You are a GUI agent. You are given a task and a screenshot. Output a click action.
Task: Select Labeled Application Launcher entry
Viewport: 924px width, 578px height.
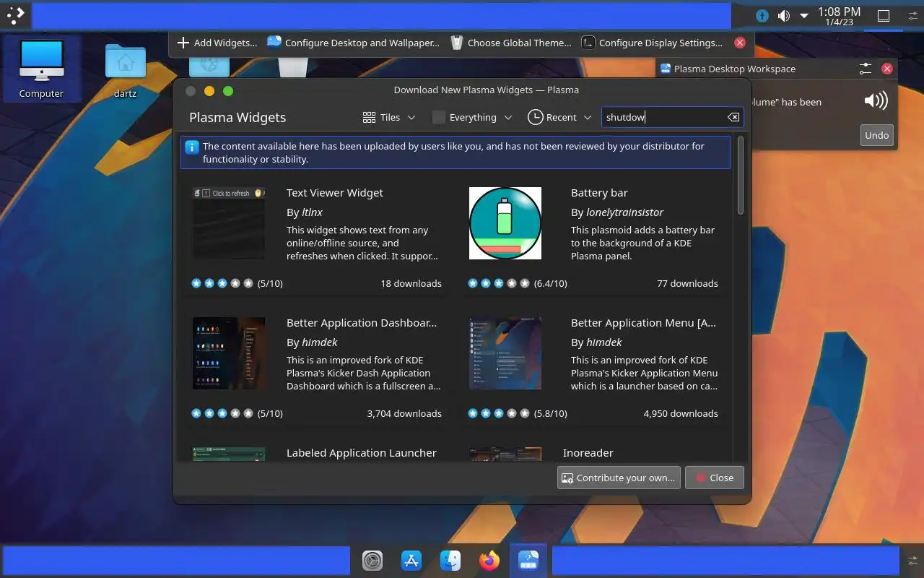362,453
